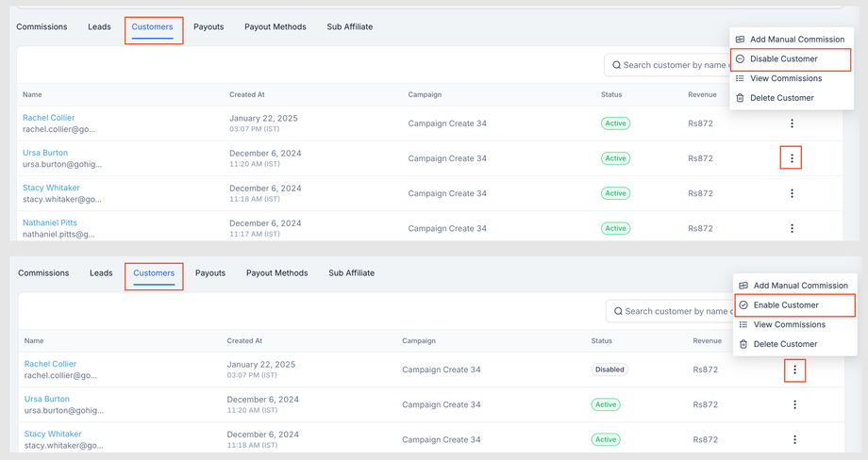Open Stacy Whitaker's name link in upper table
Screen dimensions: 868x460
point(51,188)
